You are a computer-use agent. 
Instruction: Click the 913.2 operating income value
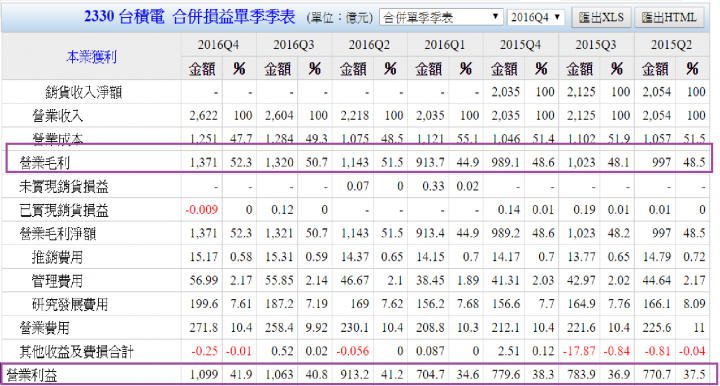355,375
